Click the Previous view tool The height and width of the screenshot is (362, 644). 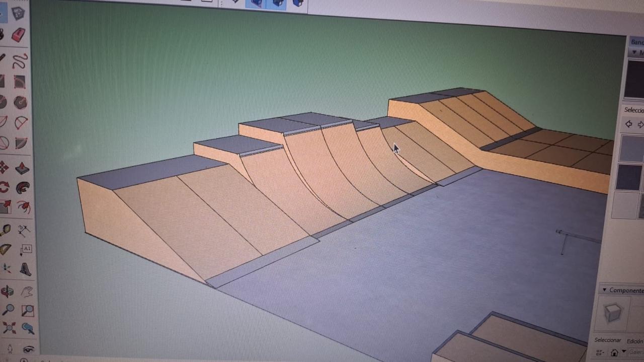pos(28,329)
